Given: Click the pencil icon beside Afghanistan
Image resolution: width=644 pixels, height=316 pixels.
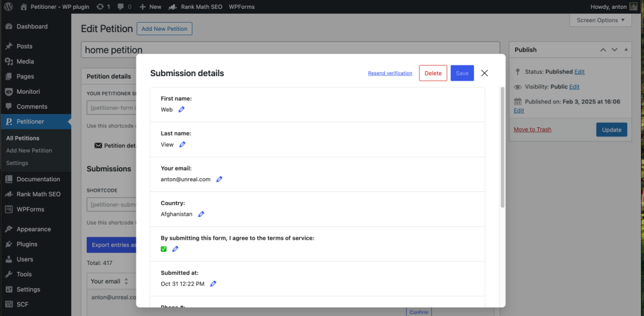Looking at the screenshot, I should [201, 214].
